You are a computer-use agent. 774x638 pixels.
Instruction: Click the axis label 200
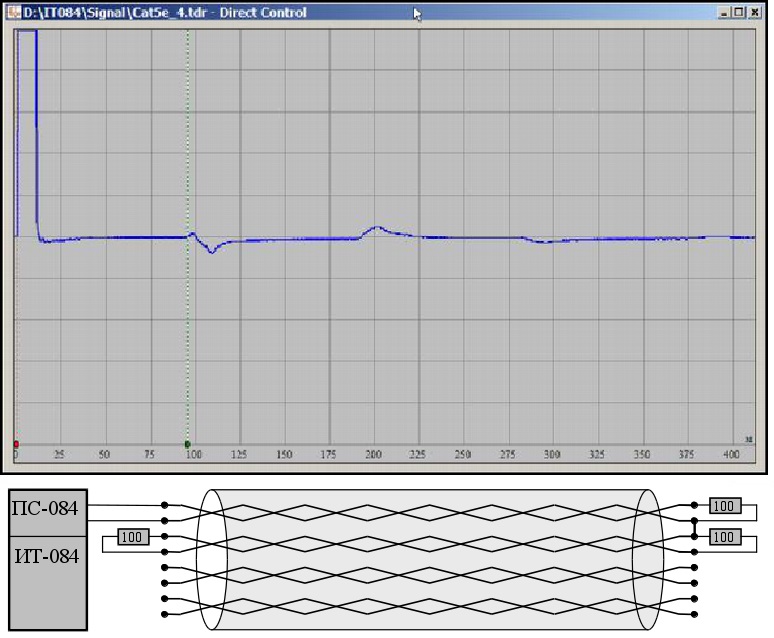pos(373,454)
